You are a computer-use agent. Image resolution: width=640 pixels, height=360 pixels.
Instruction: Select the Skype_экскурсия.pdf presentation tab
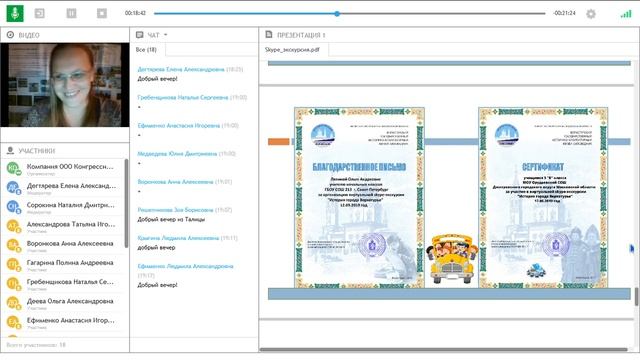pyautogui.click(x=292, y=49)
